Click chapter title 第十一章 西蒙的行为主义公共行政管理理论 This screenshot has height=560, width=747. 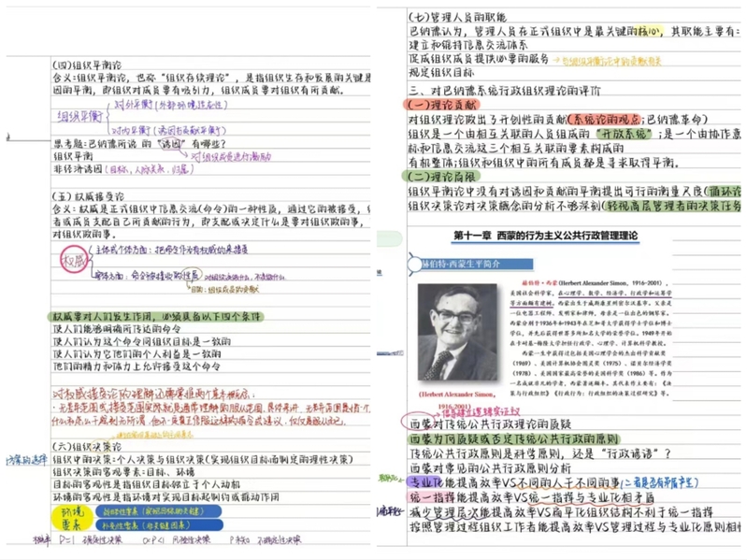[545, 236]
